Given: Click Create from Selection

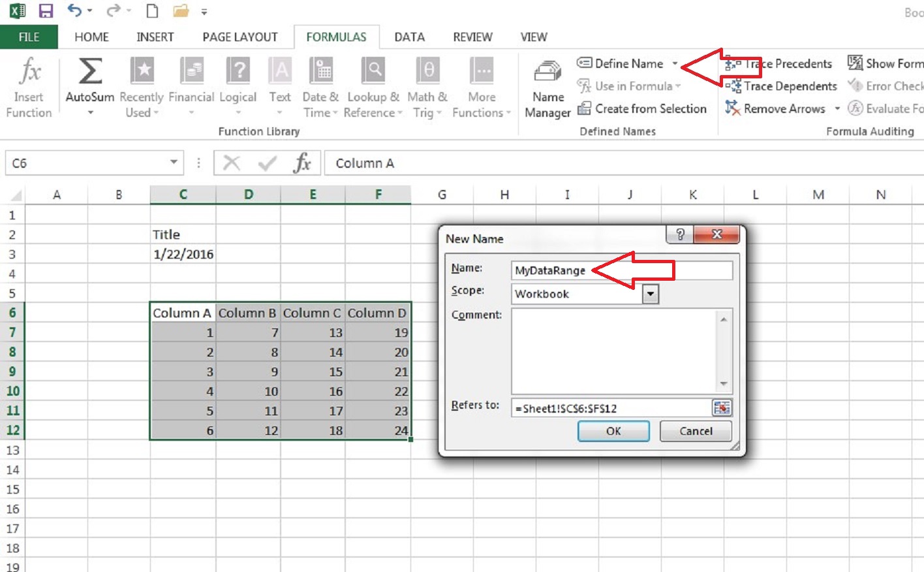Looking at the screenshot, I should 643,108.
